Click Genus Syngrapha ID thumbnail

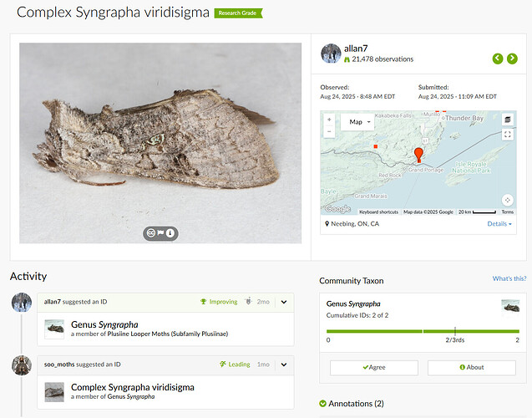(x=54, y=329)
